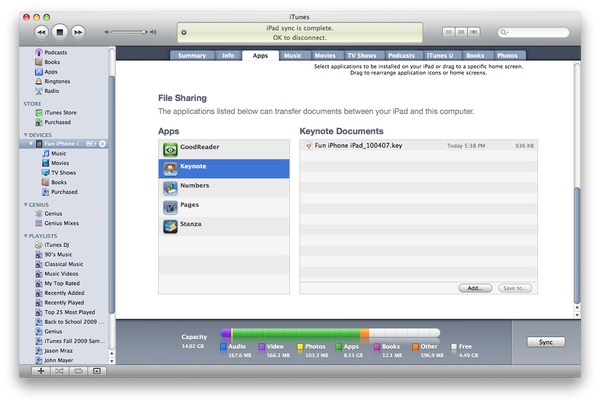Open Genius in the GENIUS section
600x404 pixels.
53,213
